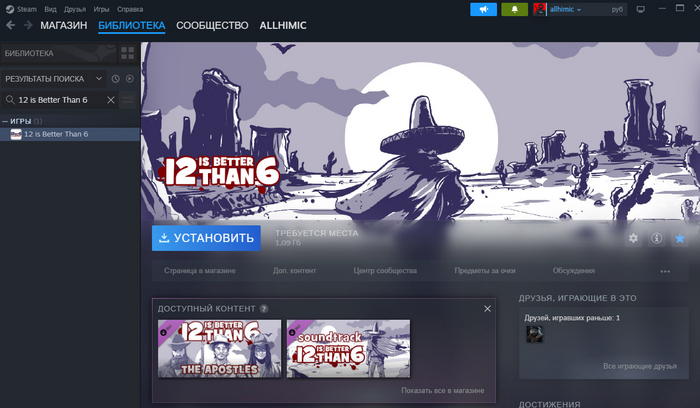
Task: Go back with the left arrow
Action: (11, 25)
